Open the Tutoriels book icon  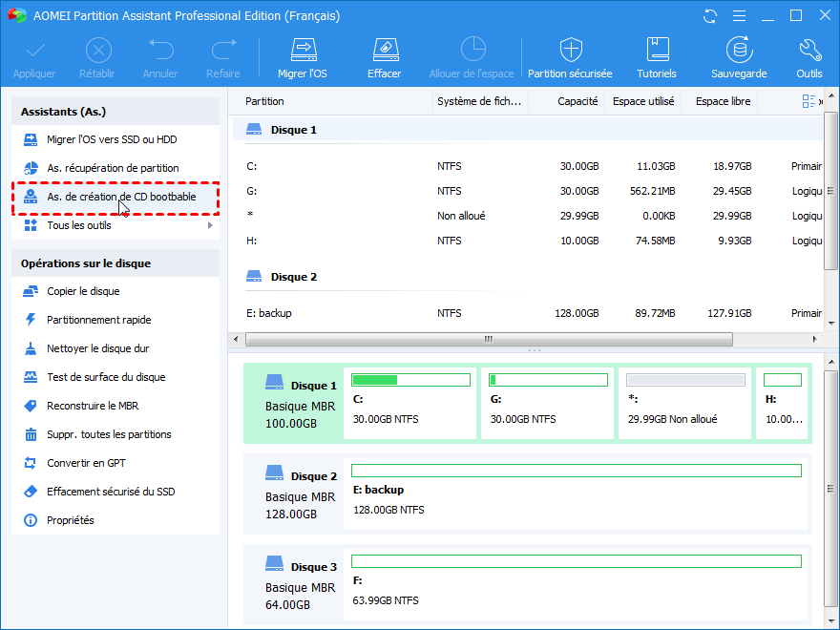click(657, 51)
